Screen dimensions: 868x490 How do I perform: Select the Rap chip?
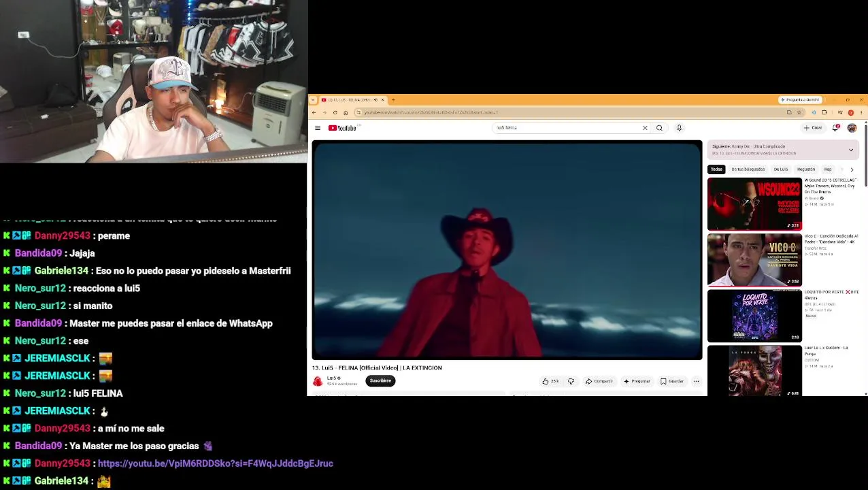(x=828, y=169)
